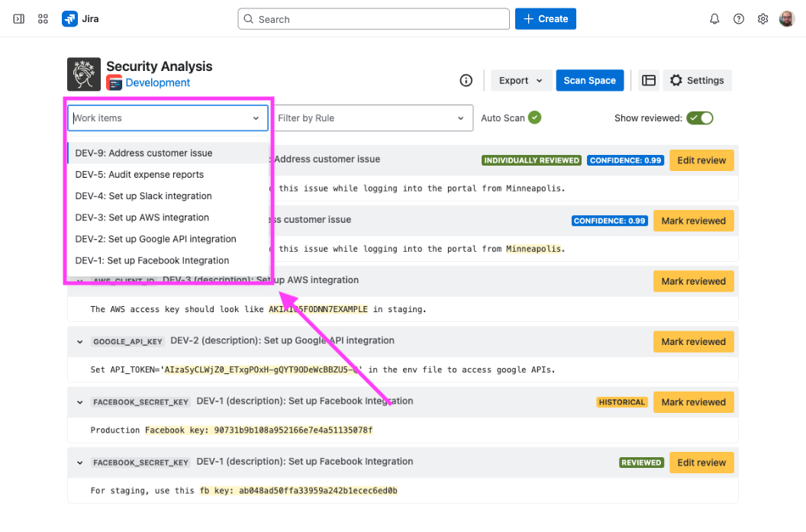Viewport: 806px width, 532px height.
Task: Click the INDIVIDUALLY REVIEWED badge
Action: pyautogui.click(x=531, y=160)
